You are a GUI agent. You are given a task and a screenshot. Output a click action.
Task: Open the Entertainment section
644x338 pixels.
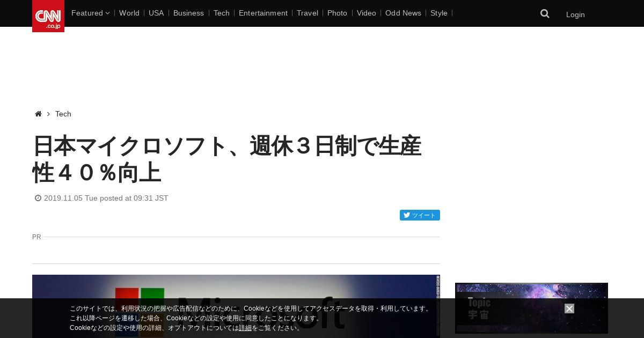point(263,13)
